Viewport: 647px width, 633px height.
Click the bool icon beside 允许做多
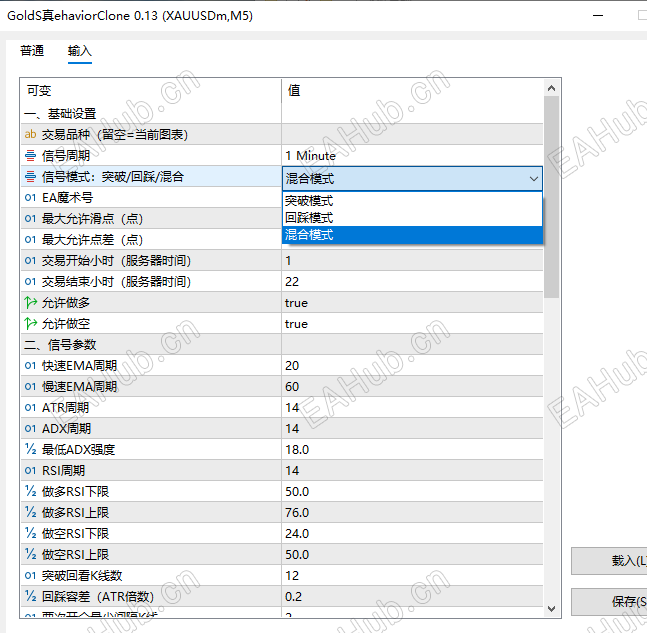click(31, 302)
